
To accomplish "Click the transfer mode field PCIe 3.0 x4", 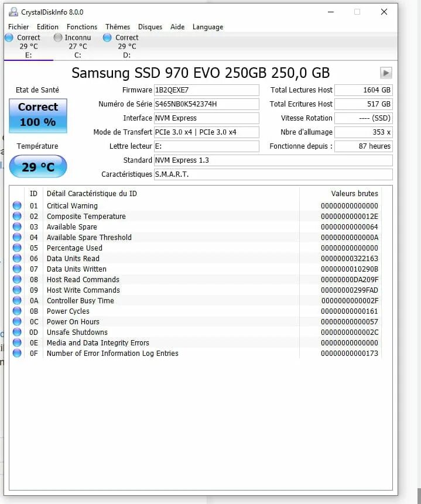I will tap(207, 132).
